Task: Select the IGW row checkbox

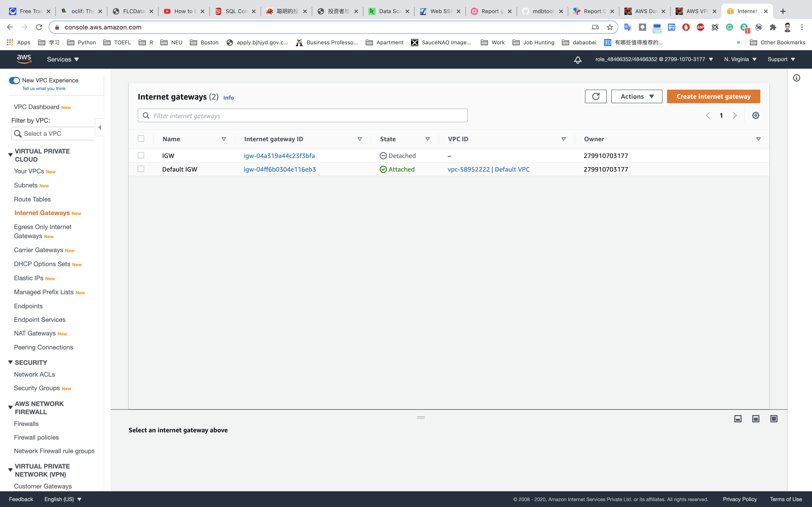Action: click(x=141, y=155)
